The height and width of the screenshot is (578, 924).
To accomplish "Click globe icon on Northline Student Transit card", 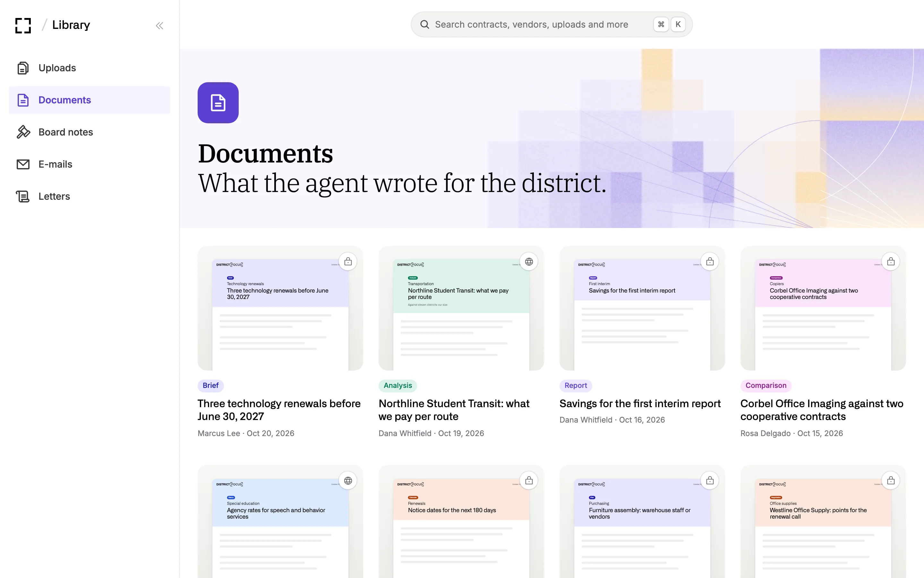I will [529, 261].
